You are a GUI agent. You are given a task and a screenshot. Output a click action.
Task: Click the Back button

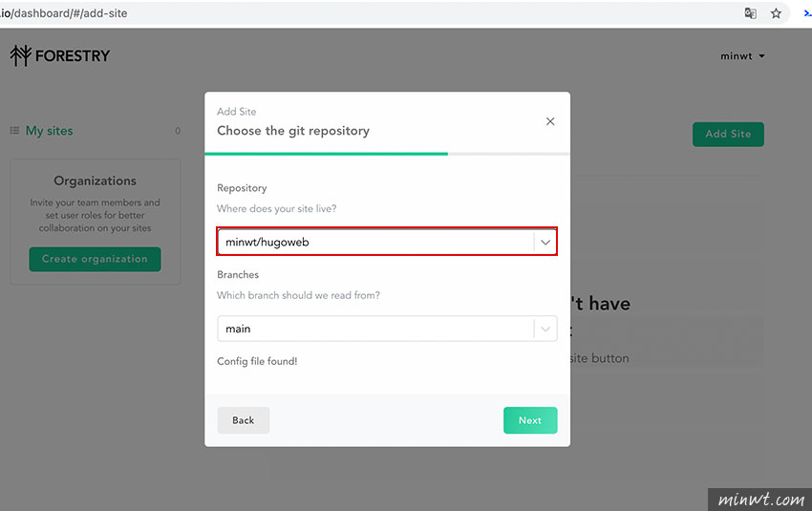tap(244, 420)
